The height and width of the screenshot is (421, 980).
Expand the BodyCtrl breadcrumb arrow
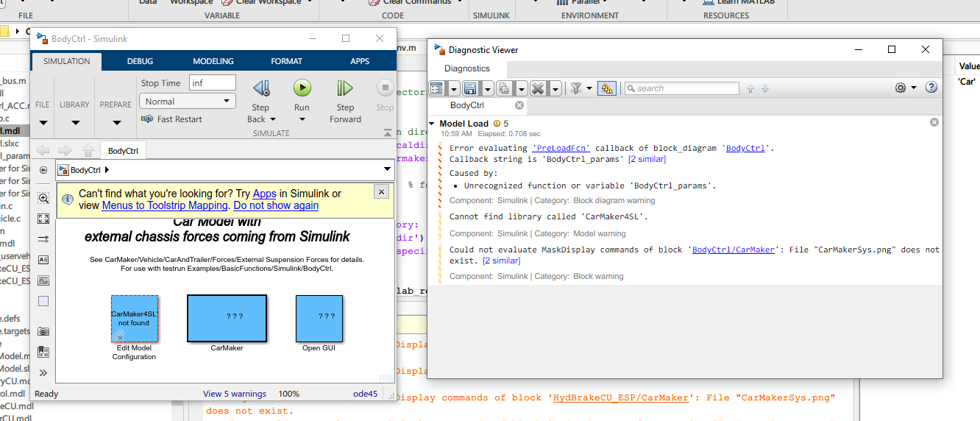(x=107, y=170)
